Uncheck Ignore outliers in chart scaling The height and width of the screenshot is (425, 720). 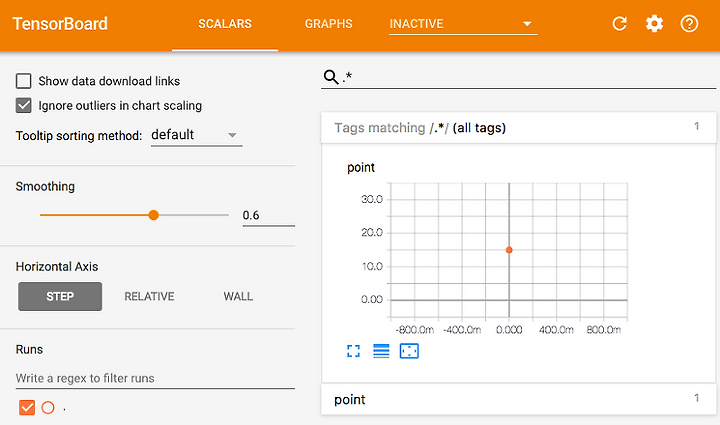click(x=23, y=105)
